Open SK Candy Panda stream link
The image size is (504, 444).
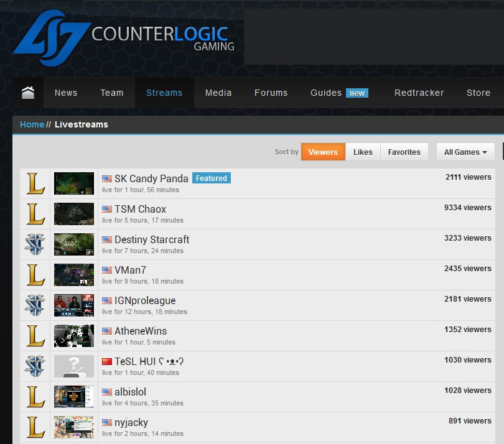pos(151,178)
